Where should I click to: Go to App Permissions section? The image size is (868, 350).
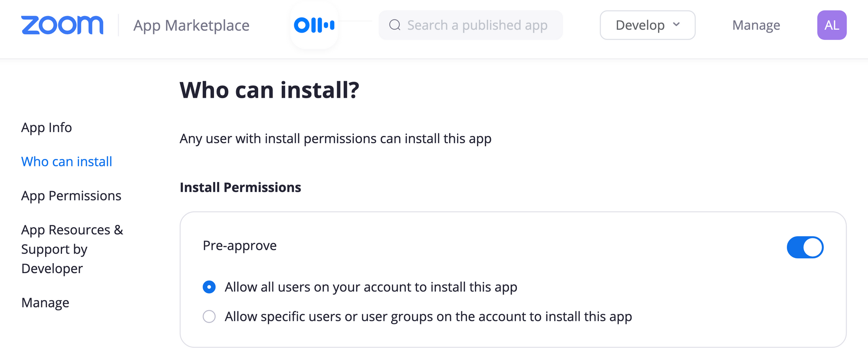71,196
